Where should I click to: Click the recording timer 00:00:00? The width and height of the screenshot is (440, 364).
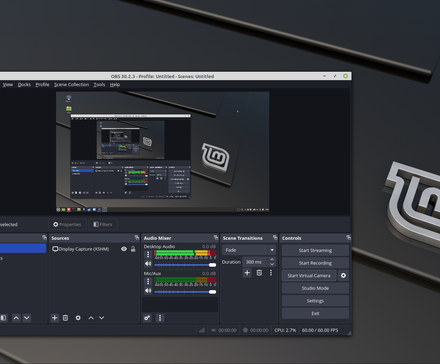tap(259, 330)
